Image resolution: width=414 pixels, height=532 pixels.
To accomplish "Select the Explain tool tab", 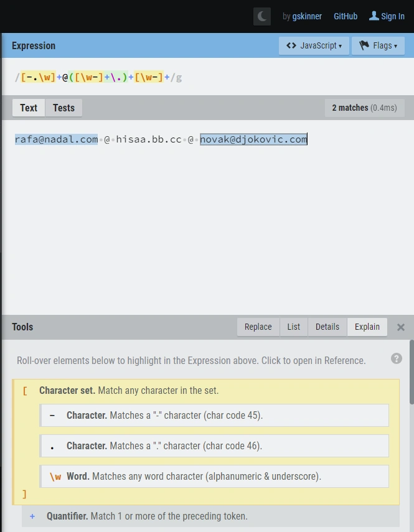I will (367, 327).
